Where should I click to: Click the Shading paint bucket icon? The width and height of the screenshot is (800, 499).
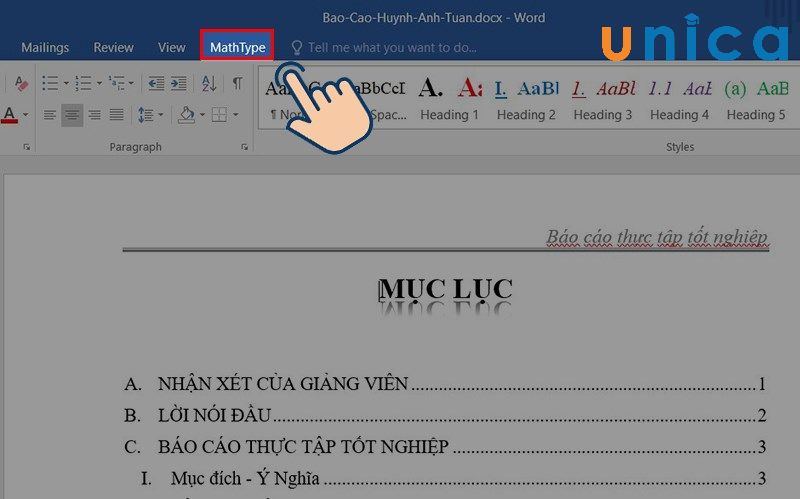[x=186, y=115]
